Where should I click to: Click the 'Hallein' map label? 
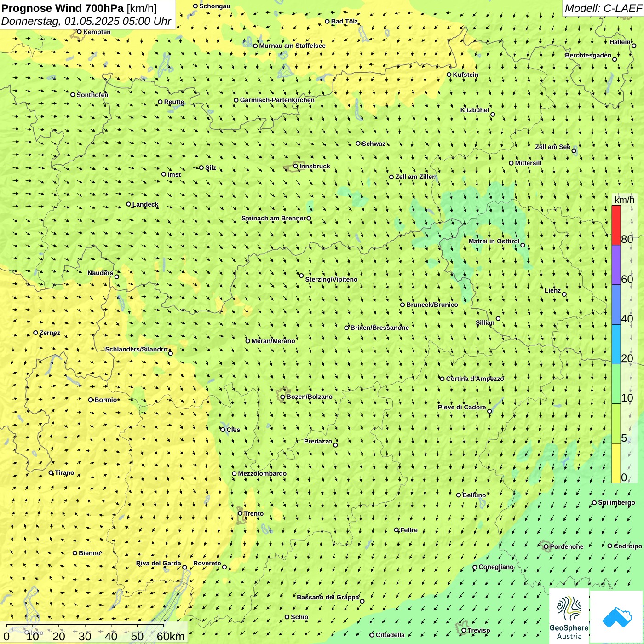[620, 42]
